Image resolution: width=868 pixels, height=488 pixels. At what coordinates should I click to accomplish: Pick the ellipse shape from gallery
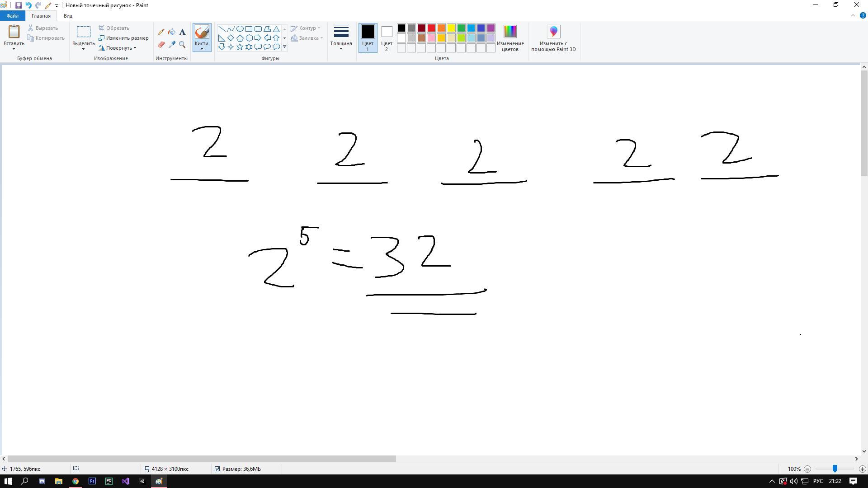[x=240, y=28]
